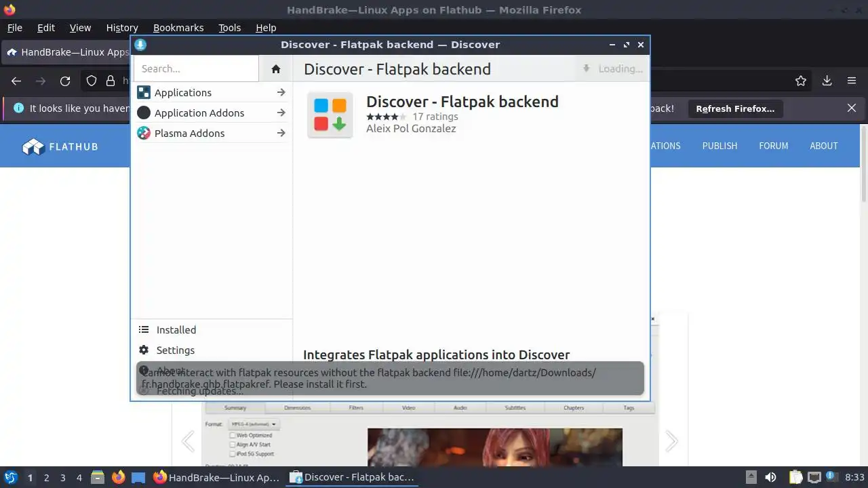868x488 pixels.
Task: Open the Applications category in Discover
Action: pos(211,93)
